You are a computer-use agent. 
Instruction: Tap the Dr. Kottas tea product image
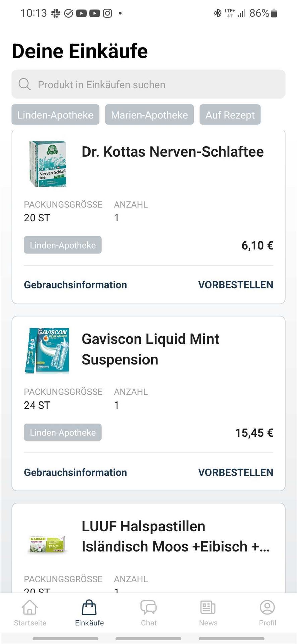(x=48, y=164)
